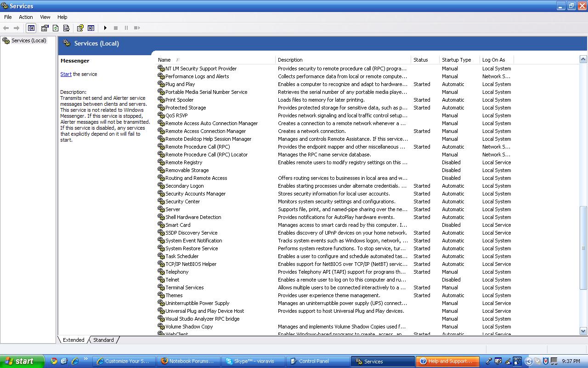This screenshot has height=368, width=588.
Task: Click the Services title bar gear icon
Action: point(5,6)
